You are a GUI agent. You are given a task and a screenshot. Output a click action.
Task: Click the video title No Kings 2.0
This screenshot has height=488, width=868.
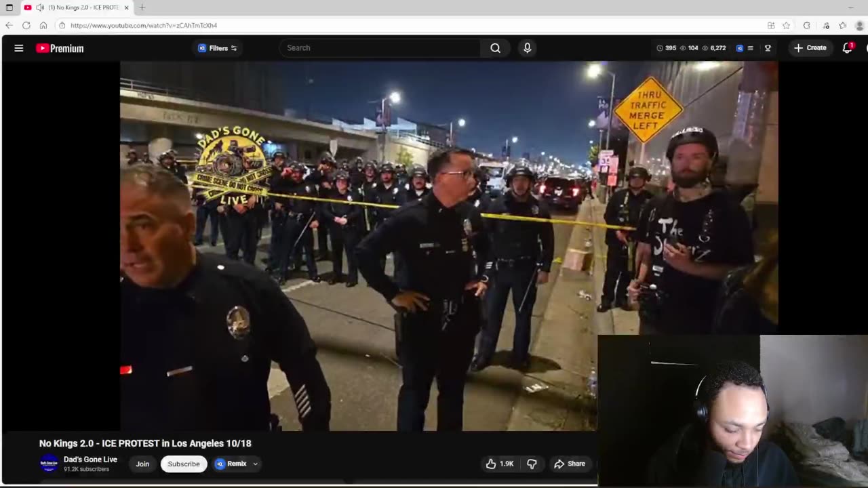pyautogui.click(x=145, y=443)
